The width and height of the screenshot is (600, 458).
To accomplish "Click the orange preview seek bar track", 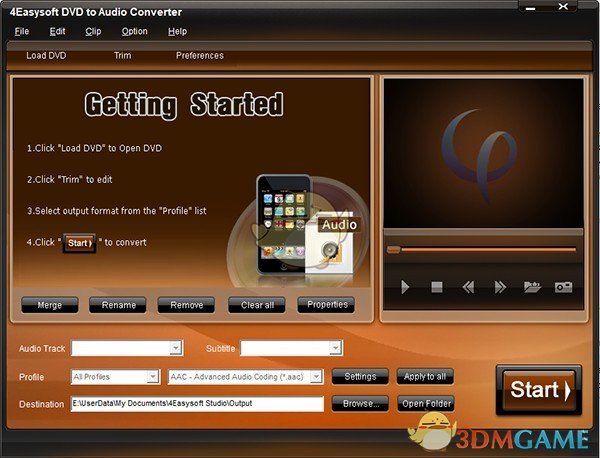I will [x=488, y=249].
